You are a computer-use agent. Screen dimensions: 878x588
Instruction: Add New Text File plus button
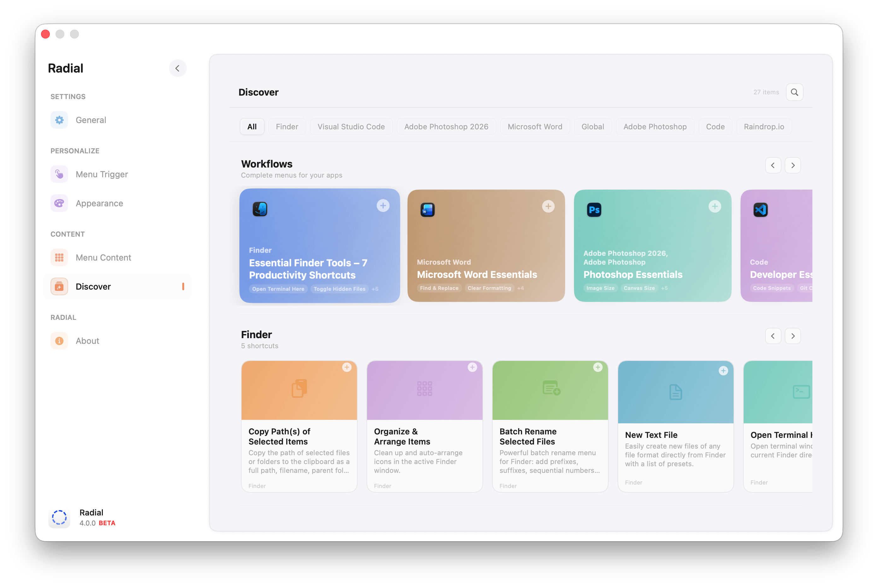click(723, 371)
